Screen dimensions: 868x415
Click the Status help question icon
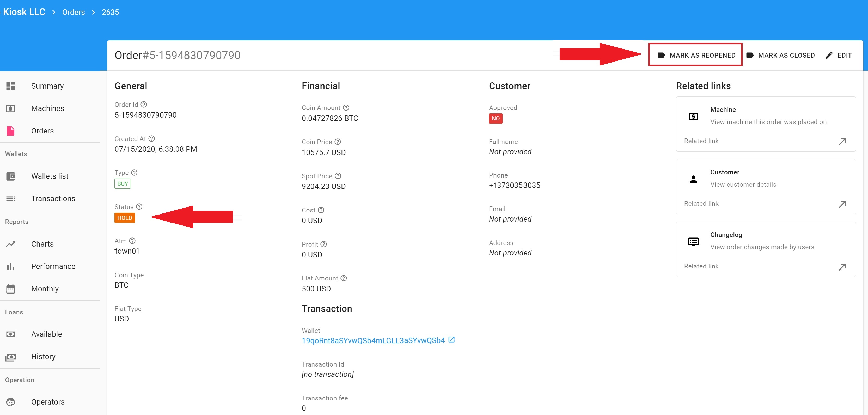(x=139, y=206)
